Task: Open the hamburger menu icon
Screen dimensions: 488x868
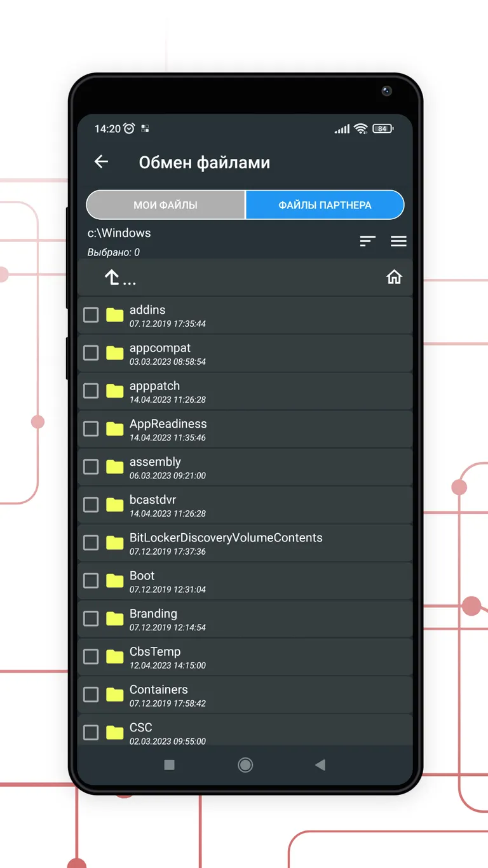Action: 398,241
